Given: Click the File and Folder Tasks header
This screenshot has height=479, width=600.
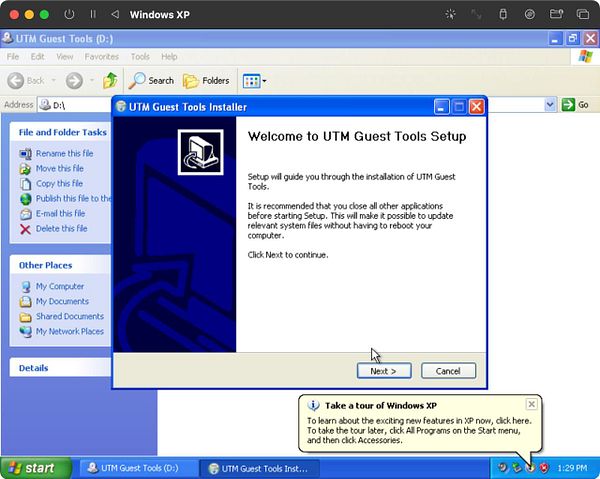Looking at the screenshot, I should pyautogui.click(x=61, y=132).
